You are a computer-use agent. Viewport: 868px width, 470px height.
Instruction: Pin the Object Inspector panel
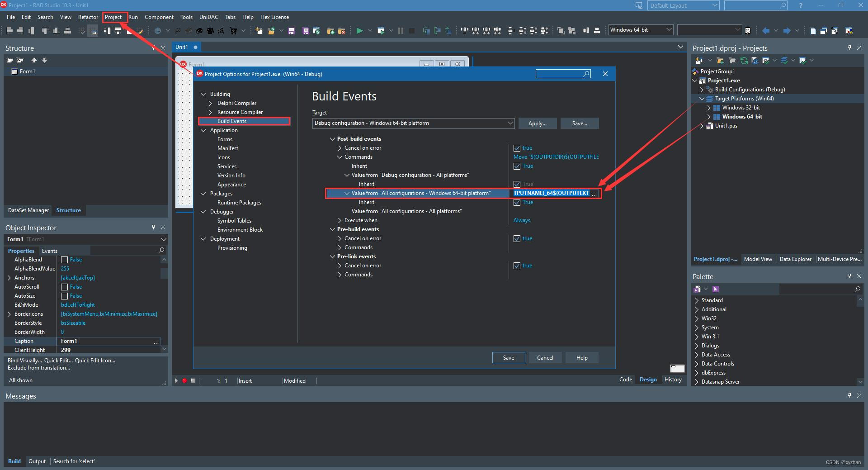coord(153,227)
